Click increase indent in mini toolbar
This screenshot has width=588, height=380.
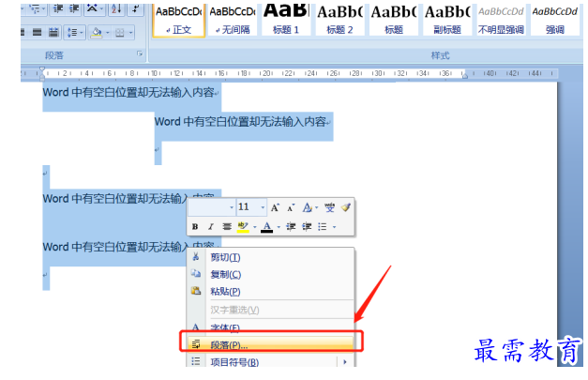(x=307, y=226)
